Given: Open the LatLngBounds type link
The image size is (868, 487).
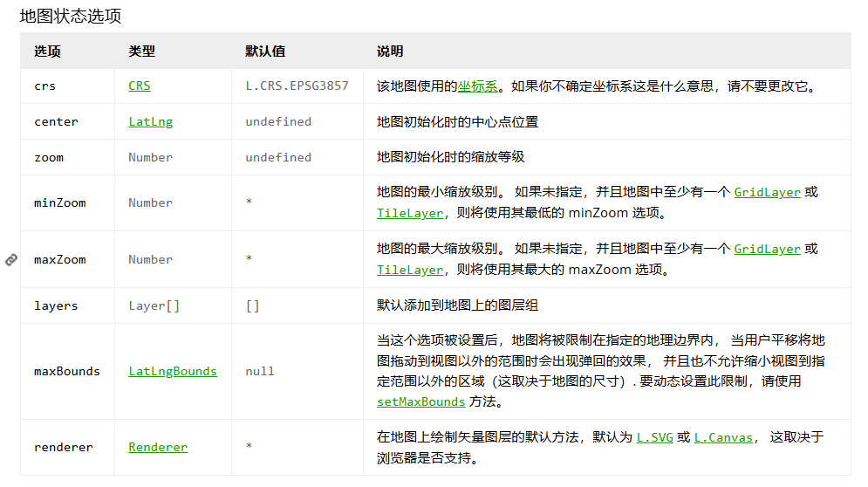Looking at the screenshot, I should click(x=173, y=371).
